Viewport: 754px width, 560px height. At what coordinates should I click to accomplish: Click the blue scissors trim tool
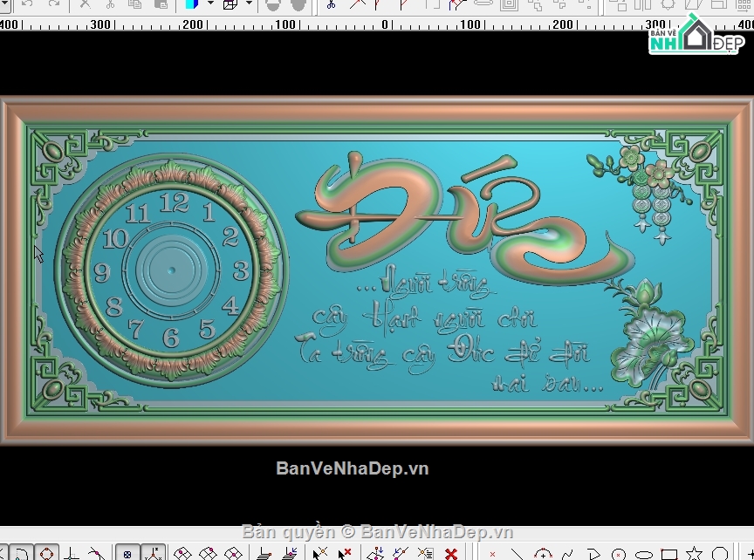pyautogui.click(x=331, y=5)
